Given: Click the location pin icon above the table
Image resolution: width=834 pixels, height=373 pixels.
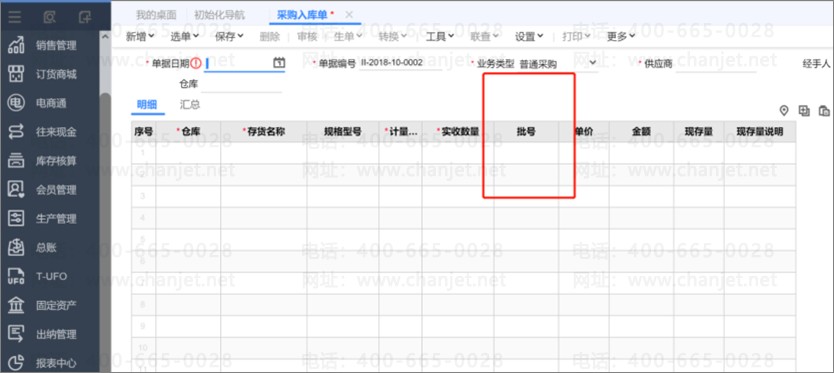Looking at the screenshot, I should coord(783,111).
